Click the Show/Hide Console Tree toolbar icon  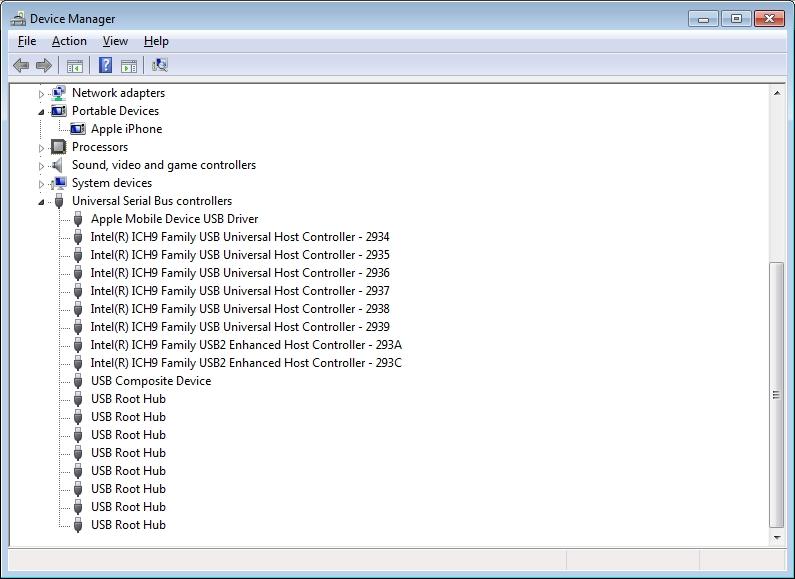point(74,66)
